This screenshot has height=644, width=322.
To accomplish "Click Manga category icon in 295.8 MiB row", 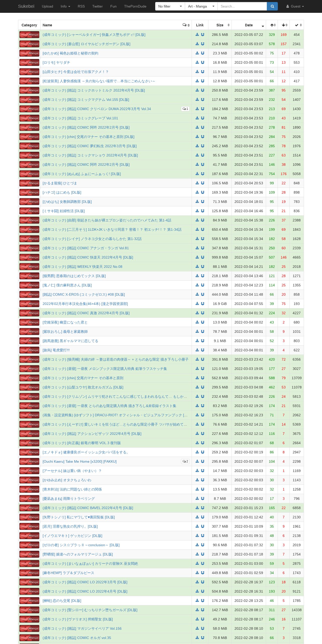I will (x=29, y=461).
